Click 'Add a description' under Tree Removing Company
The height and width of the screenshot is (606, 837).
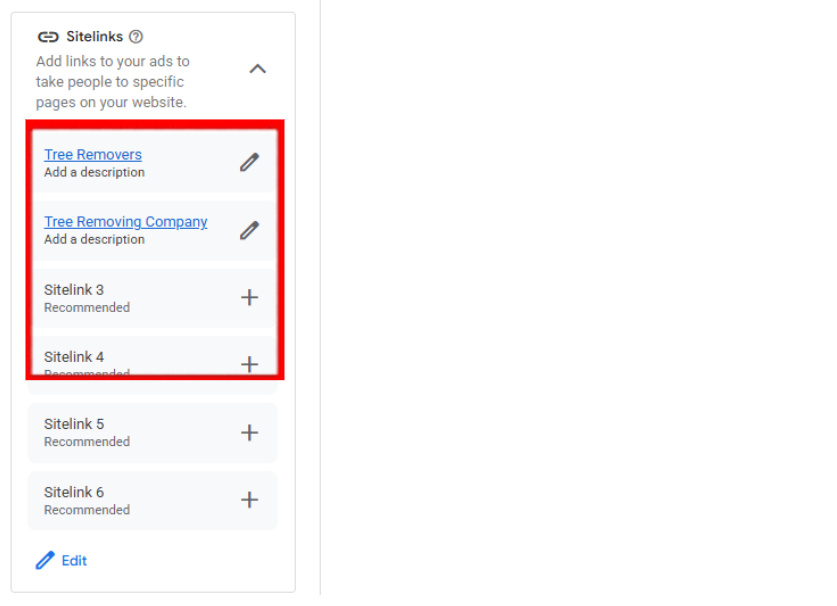click(x=94, y=239)
